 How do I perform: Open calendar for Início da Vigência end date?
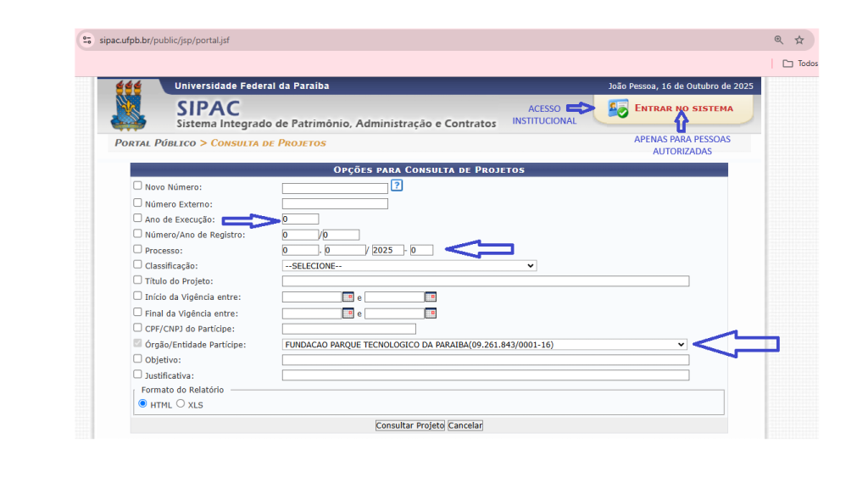[x=430, y=297]
